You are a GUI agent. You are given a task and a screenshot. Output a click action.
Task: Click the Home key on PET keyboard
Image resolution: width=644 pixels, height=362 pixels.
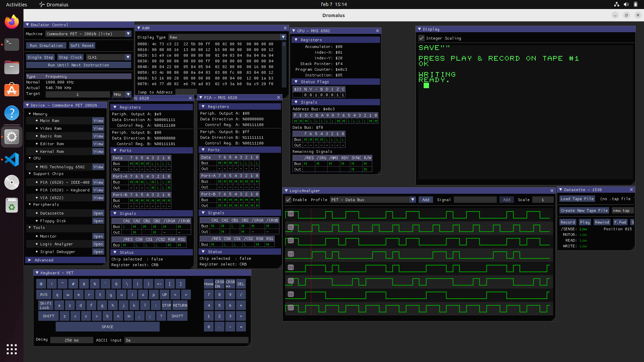tap(209, 284)
